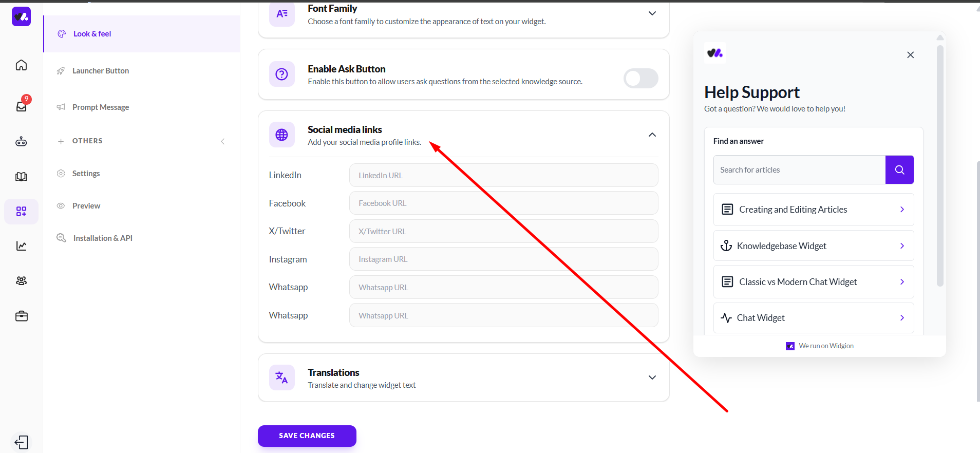Close the Help Support widget preview

click(910, 55)
